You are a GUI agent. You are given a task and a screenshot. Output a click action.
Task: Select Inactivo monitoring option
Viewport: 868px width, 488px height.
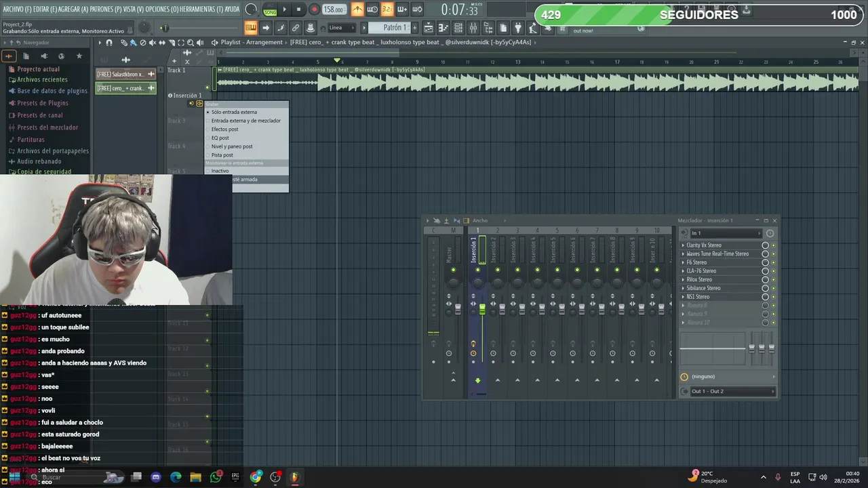[x=247, y=171]
